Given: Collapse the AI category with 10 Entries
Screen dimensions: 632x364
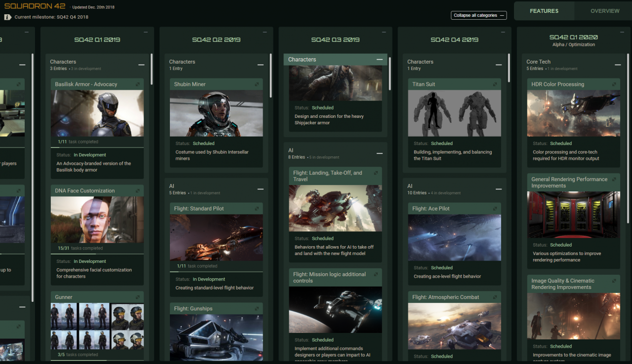Looking at the screenshot, I should pos(499,189).
